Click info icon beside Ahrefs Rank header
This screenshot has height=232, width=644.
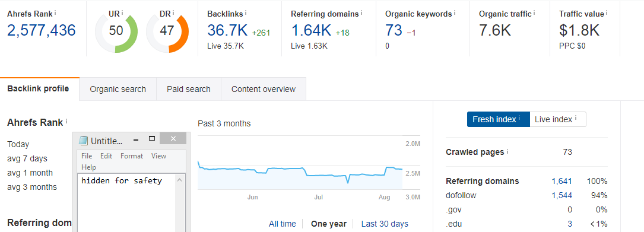(55, 12)
